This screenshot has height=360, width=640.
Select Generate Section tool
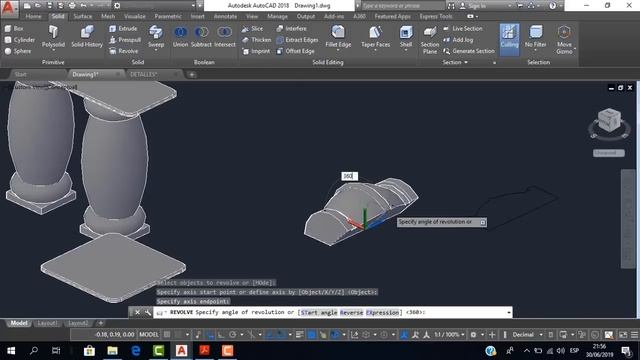(x=469, y=51)
